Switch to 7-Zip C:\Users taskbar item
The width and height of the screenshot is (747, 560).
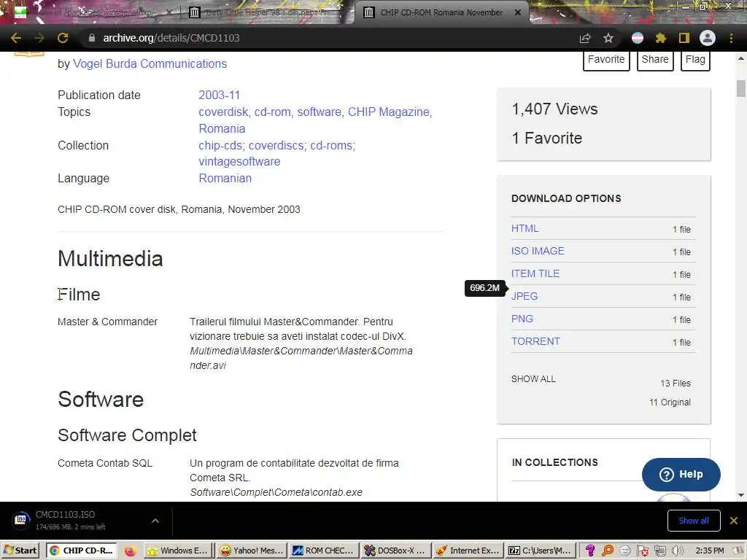point(541,551)
